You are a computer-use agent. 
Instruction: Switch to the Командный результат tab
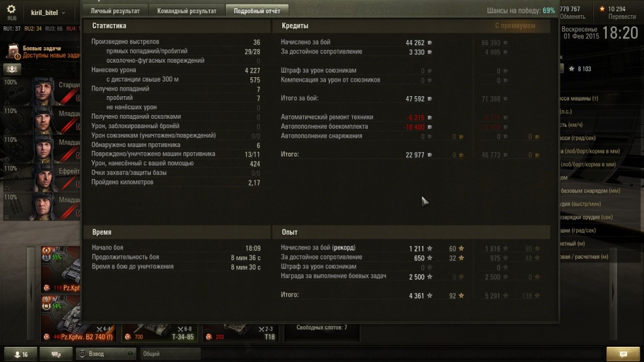(x=186, y=11)
